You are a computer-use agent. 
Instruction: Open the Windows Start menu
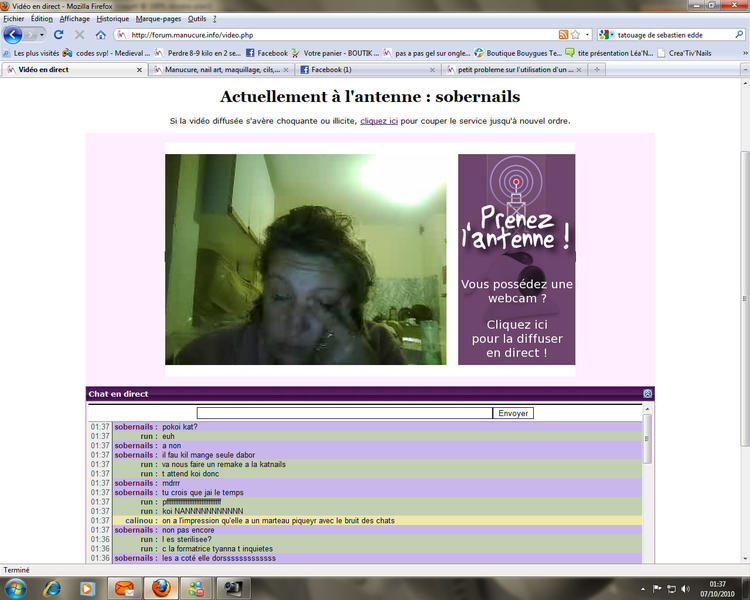click(x=14, y=587)
